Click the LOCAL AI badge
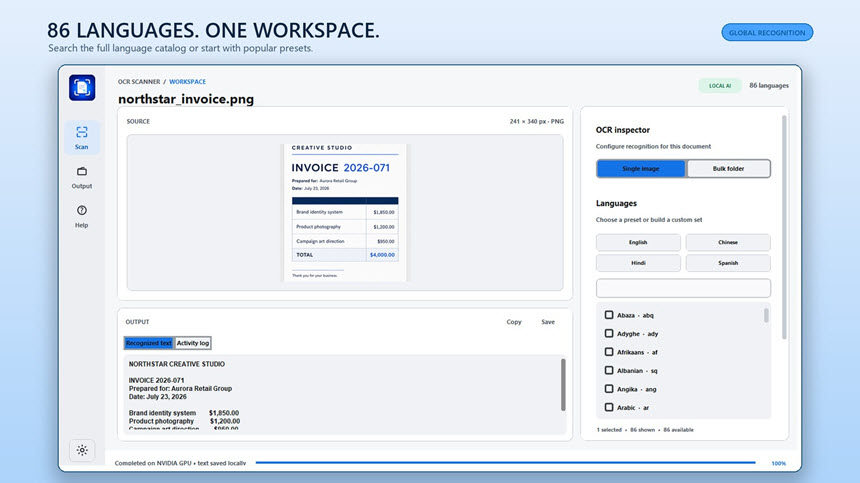The width and height of the screenshot is (860, 483). tap(720, 86)
